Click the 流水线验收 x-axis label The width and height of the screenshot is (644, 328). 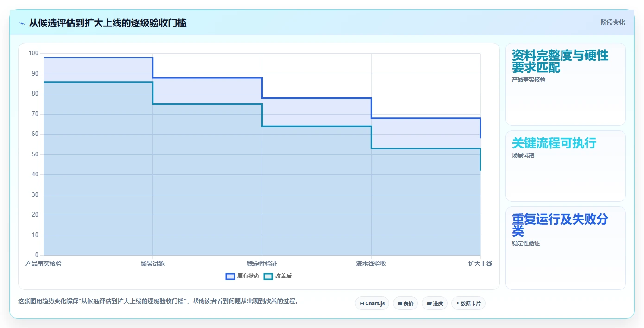371,264
